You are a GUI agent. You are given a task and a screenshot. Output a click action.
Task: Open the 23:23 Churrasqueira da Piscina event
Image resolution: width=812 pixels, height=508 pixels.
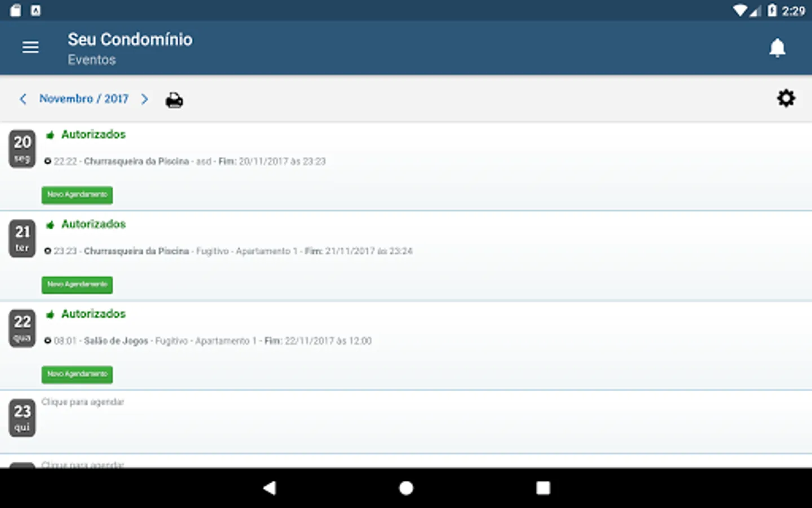coord(228,251)
